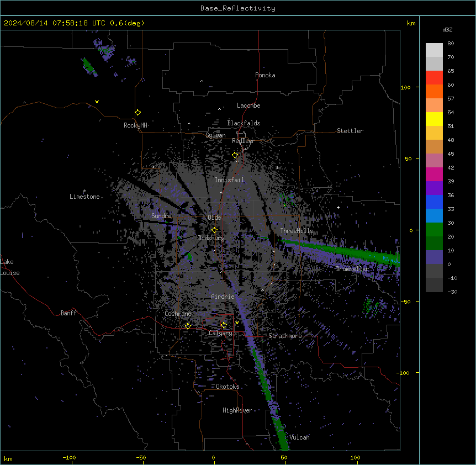Pick the magenta 42 dBZ legend swatch
This screenshot has height=465, width=476.
[434, 174]
